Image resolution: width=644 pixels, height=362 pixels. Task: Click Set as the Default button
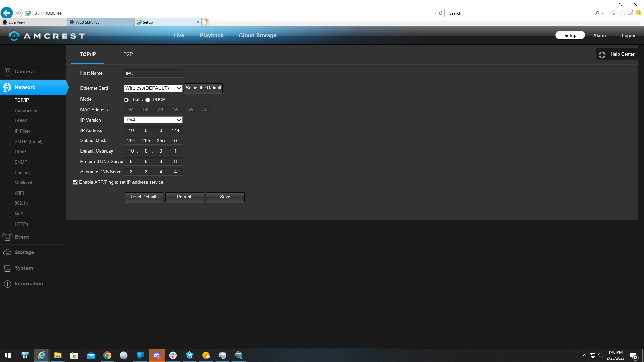(203, 88)
